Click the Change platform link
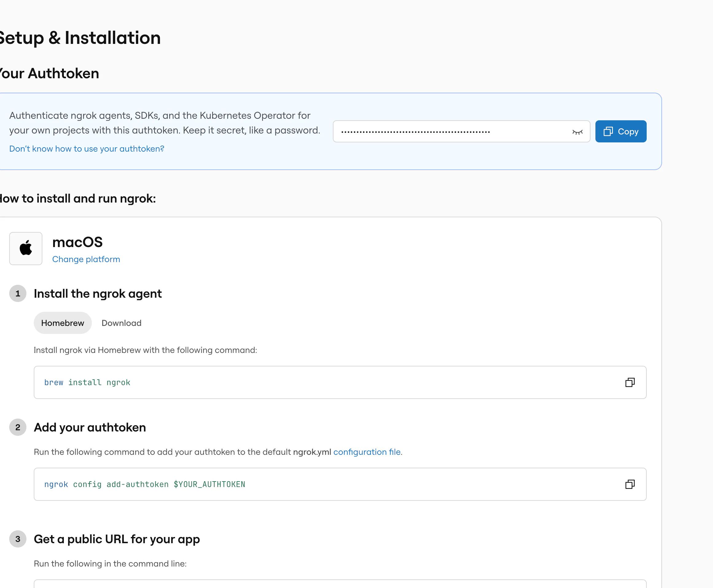This screenshot has height=588, width=713. (86, 259)
